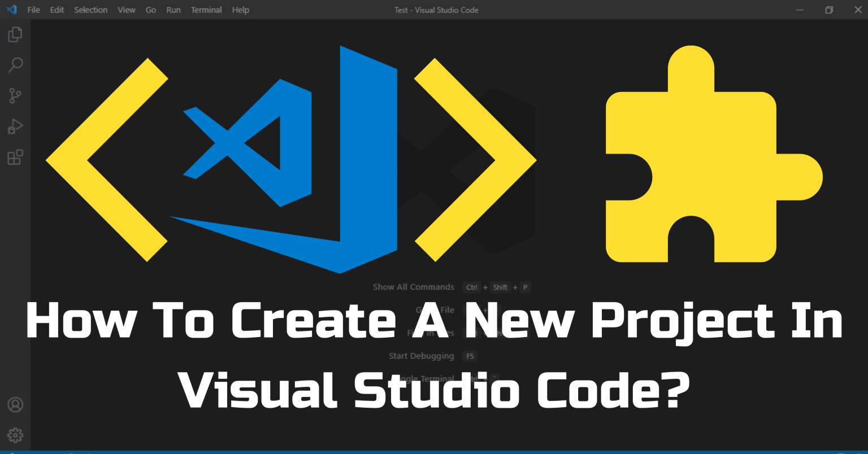The width and height of the screenshot is (868, 454).
Task: Open the Help menu
Action: coord(240,10)
